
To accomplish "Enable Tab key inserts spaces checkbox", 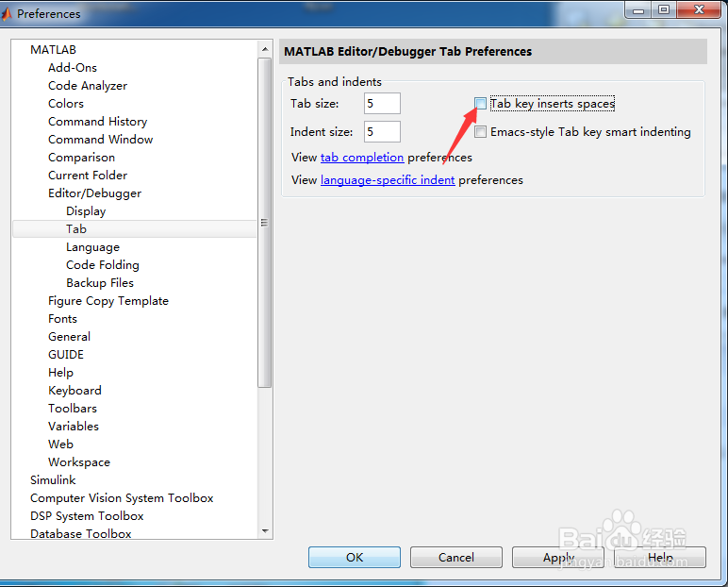I will [481, 103].
